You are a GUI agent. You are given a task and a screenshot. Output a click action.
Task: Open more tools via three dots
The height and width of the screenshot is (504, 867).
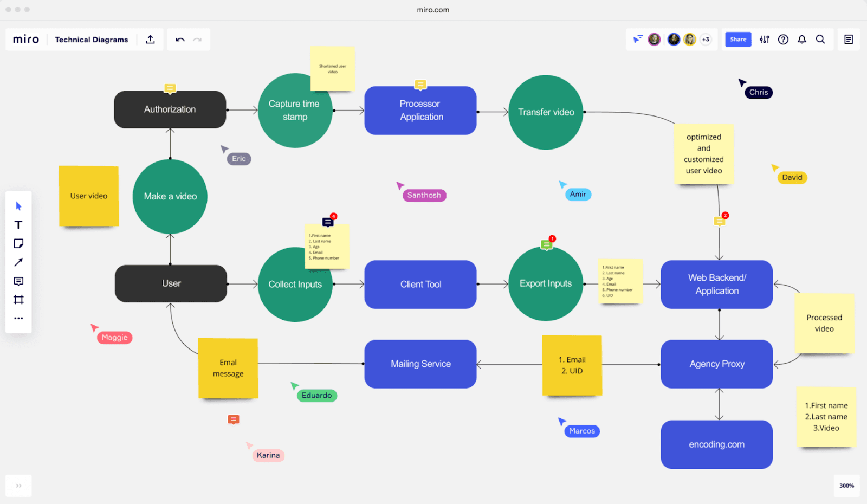coord(18,319)
